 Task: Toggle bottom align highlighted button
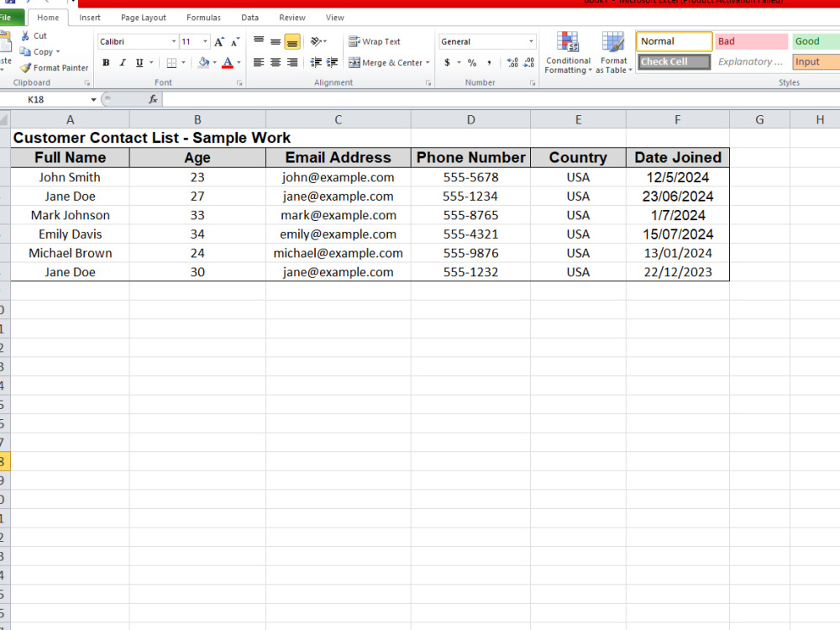(x=292, y=41)
